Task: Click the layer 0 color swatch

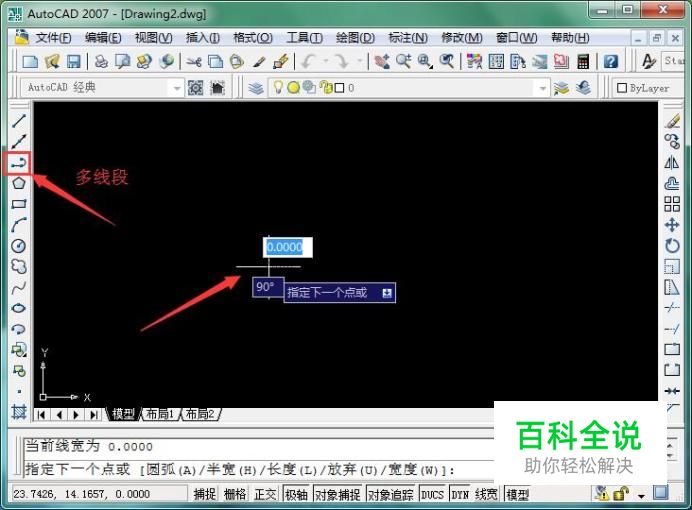Action: 339,88
